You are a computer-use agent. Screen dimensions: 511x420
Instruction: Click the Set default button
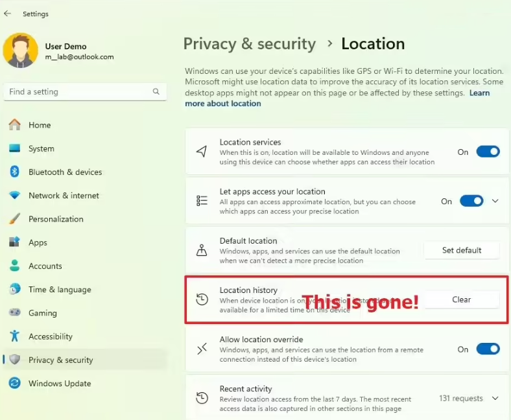[x=462, y=250]
